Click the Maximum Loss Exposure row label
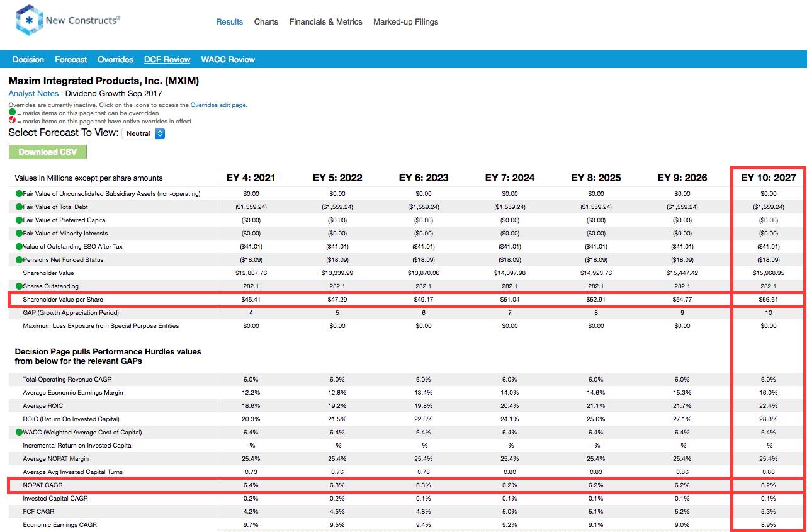 [x=101, y=326]
